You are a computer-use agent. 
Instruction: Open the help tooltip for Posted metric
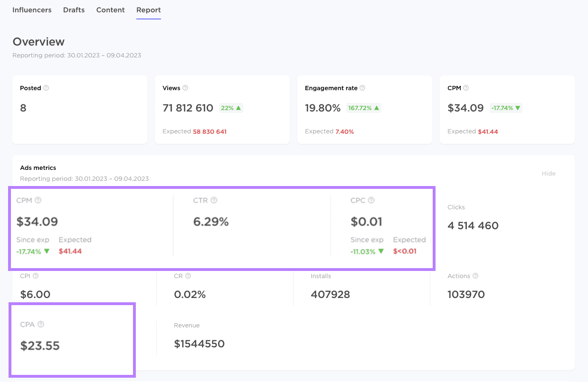[46, 88]
